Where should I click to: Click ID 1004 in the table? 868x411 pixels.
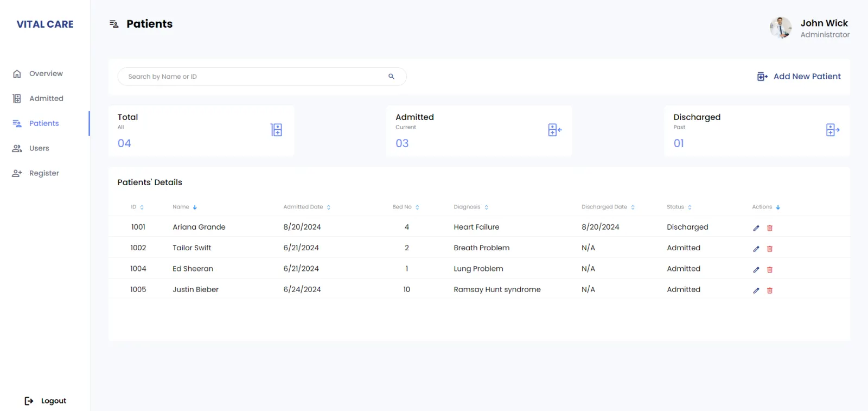tap(138, 268)
